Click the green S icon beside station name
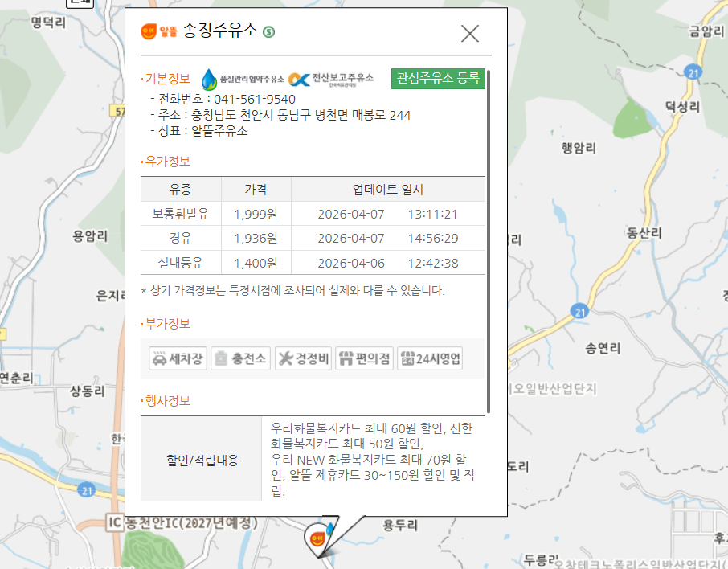 [268, 32]
